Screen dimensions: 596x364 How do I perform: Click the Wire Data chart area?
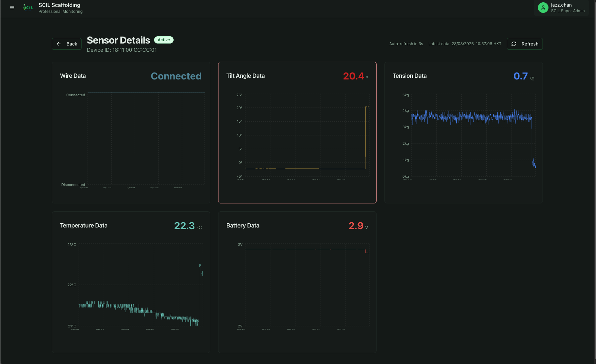146,138
